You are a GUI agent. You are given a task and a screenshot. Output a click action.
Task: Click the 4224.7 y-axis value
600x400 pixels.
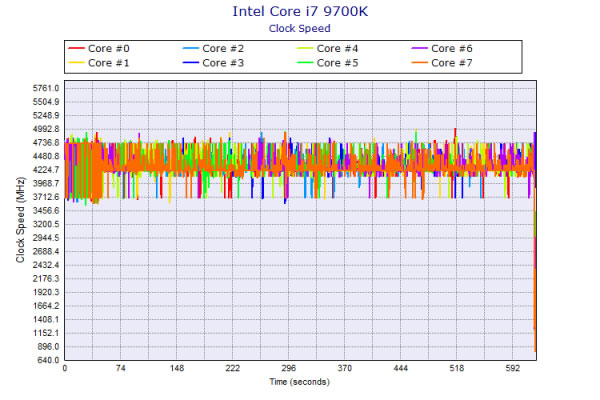(46, 170)
